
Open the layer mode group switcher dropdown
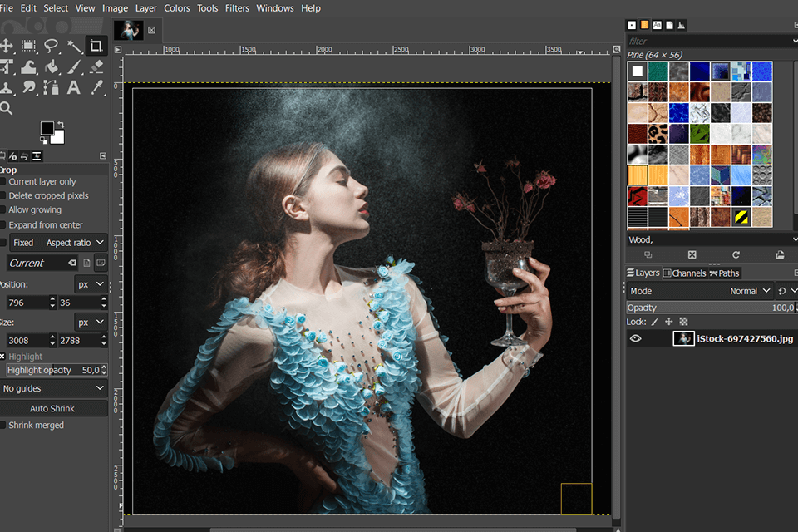(x=787, y=291)
